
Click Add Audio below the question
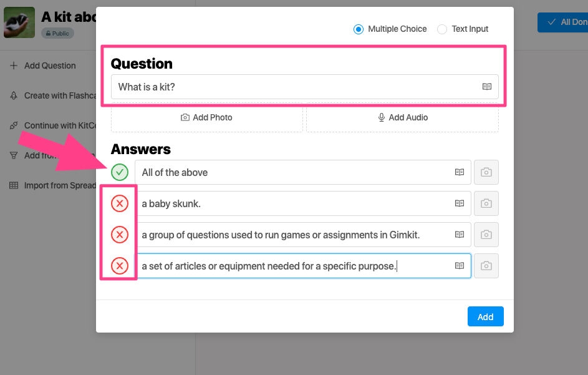pos(402,117)
